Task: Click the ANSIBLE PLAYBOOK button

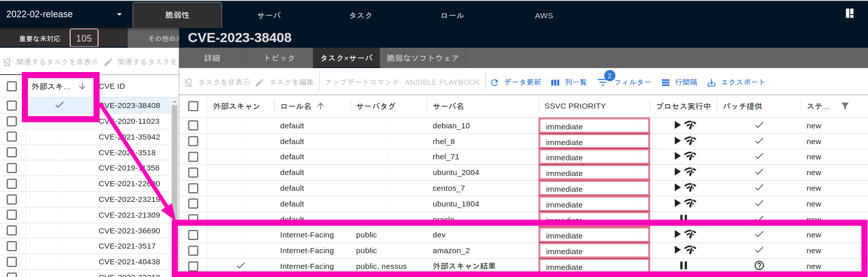Action: pos(442,82)
